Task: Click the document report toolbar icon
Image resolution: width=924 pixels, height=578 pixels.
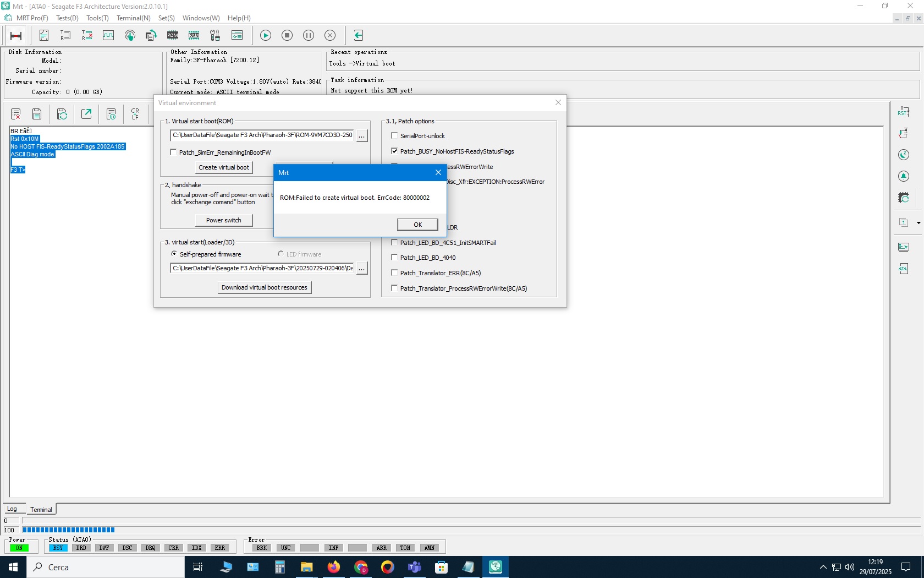Action: (44, 35)
